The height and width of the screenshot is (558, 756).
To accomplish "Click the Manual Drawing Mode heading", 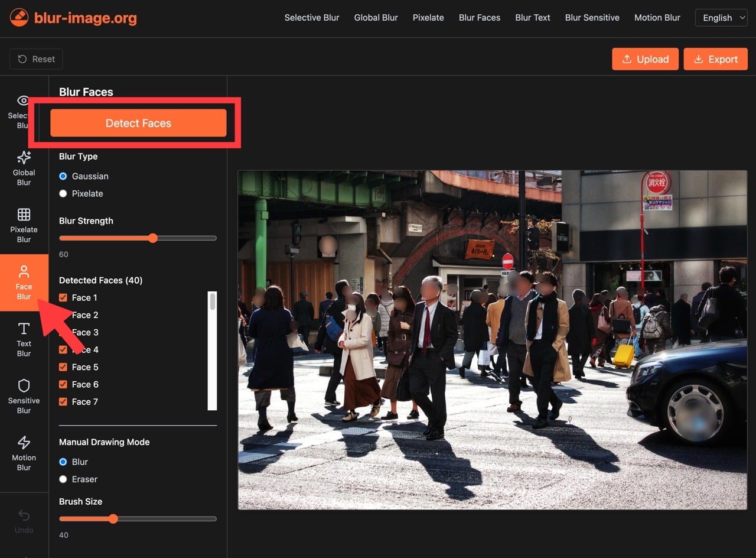I will [x=105, y=442].
